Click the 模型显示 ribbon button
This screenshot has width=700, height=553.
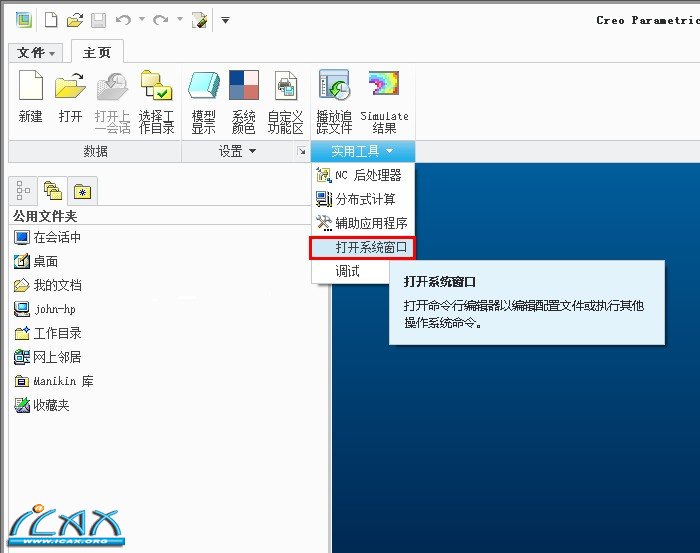pyautogui.click(x=204, y=102)
